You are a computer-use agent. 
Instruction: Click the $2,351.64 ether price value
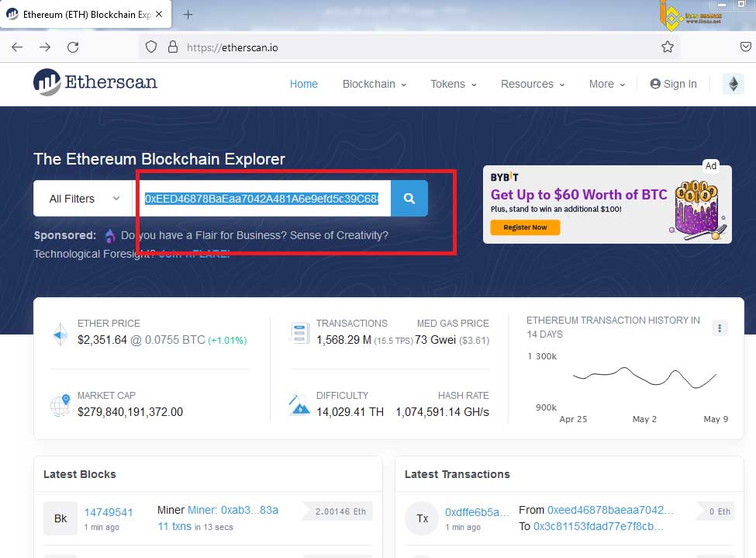[102, 340]
